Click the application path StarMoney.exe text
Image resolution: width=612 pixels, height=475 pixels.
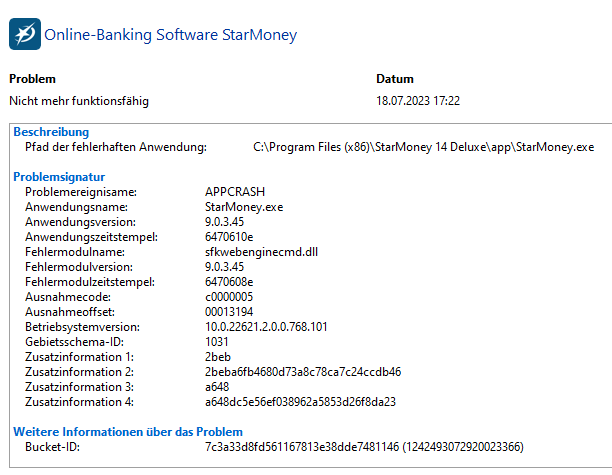click(x=423, y=147)
